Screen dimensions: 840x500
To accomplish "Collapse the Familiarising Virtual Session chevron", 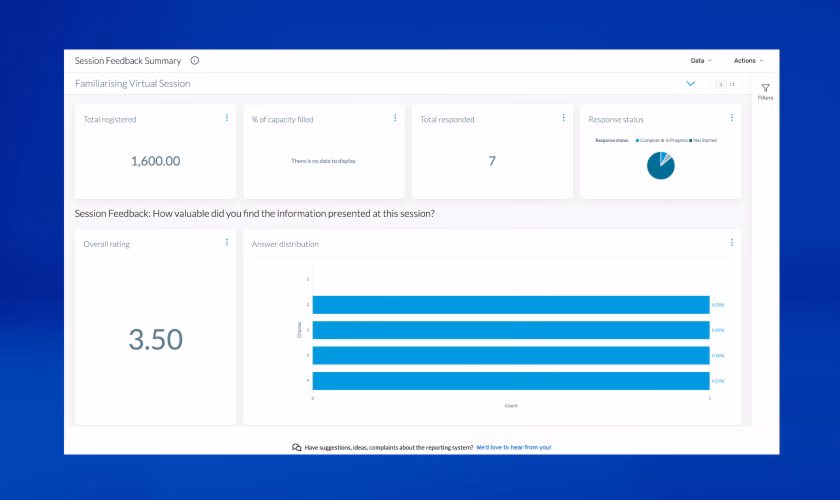I will tap(691, 84).
